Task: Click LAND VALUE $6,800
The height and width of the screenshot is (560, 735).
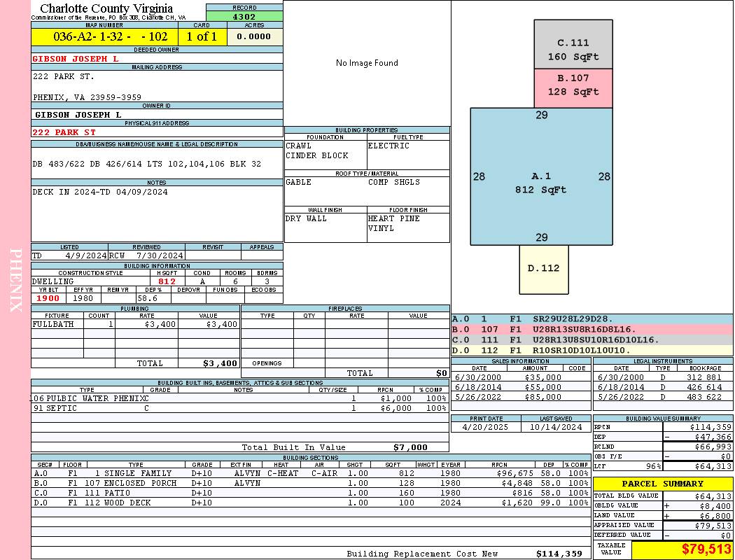Action: pyautogui.click(x=715, y=515)
